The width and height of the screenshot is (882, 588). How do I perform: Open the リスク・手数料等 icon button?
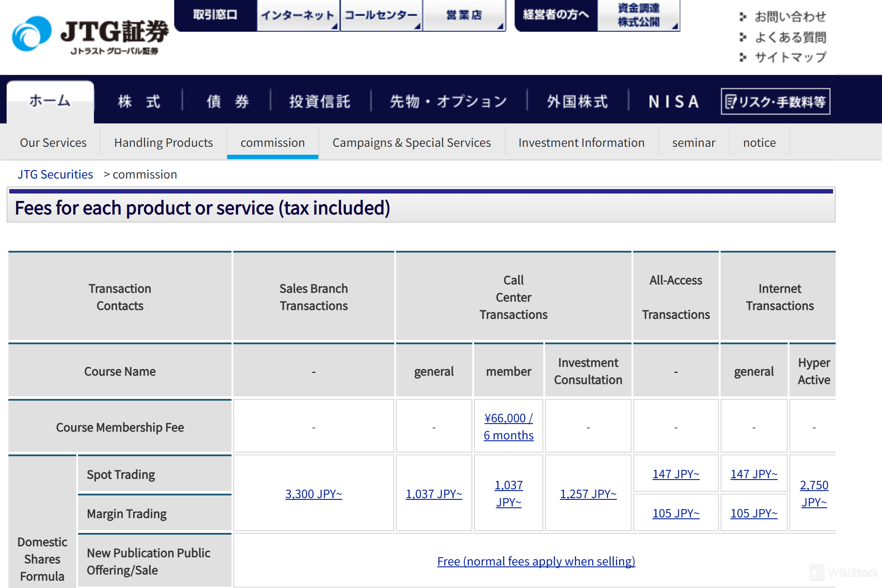775,101
